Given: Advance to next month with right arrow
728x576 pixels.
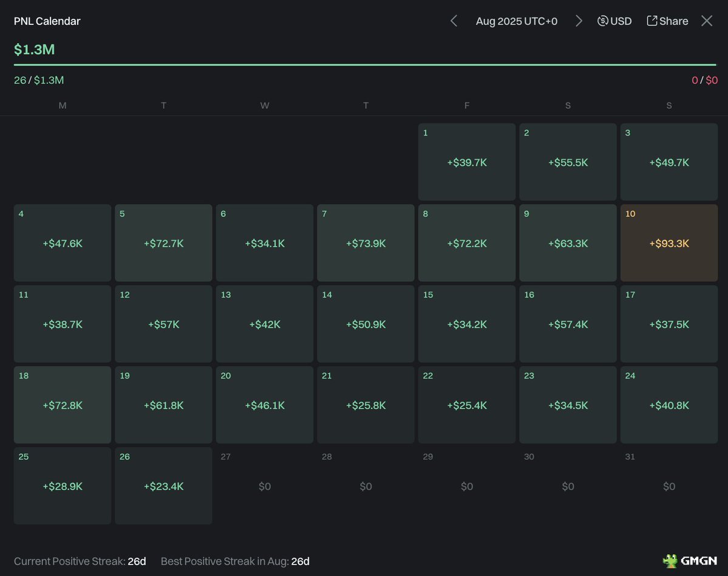Looking at the screenshot, I should click(x=579, y=21).
